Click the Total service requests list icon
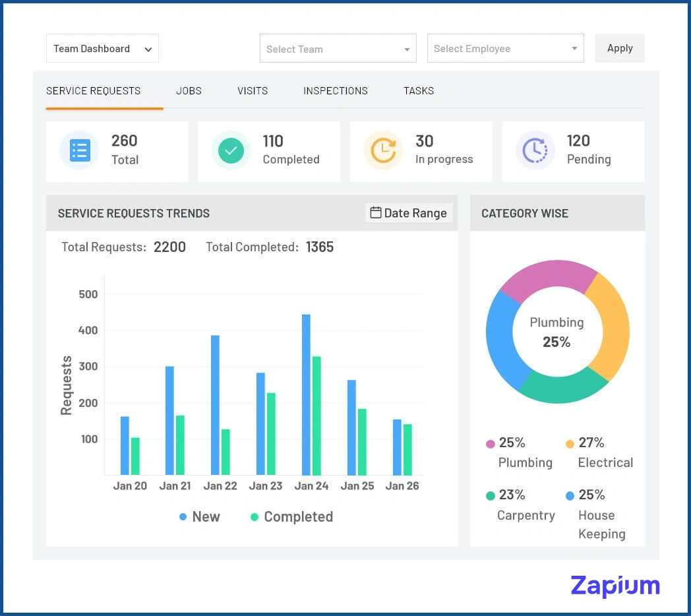The image size is (691, 616). point(78,150)
